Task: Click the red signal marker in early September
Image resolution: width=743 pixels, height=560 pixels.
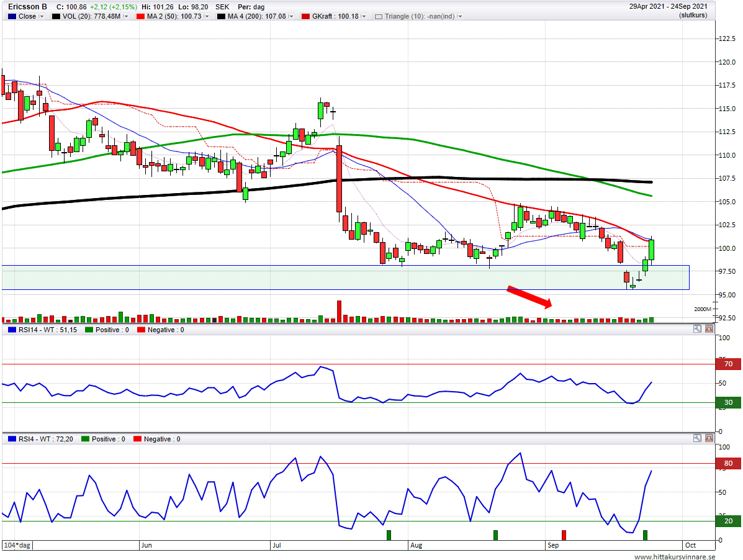Action: [x=564, y=535]
